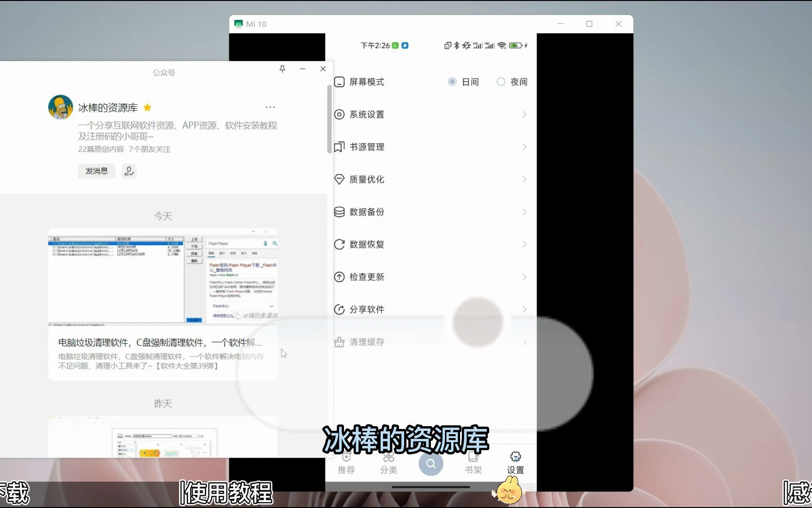This screenshot has height=508, width=812.
Task: Click the Mi 10 window title icon
Action: [x=239, y=24]
